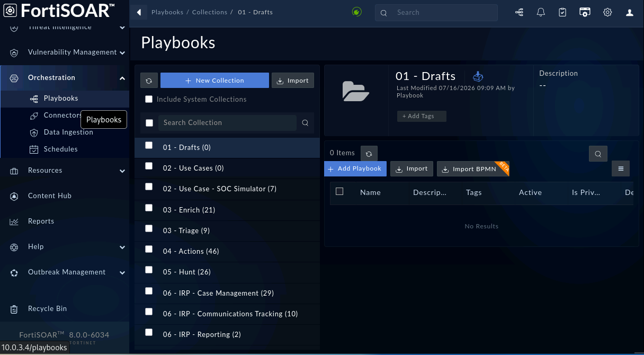Click the Reports chart icon
Viewport: 644px width, 355px height.
point(14,221)
